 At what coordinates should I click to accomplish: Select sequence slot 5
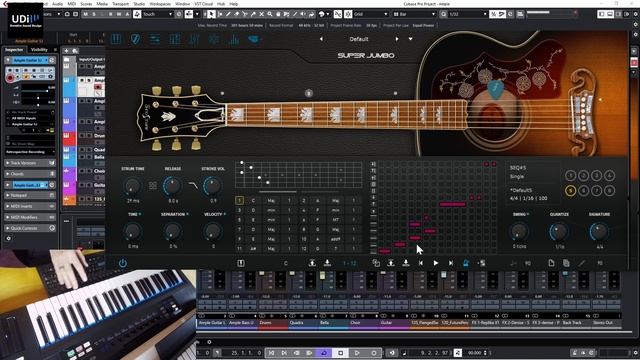[570, 191]
